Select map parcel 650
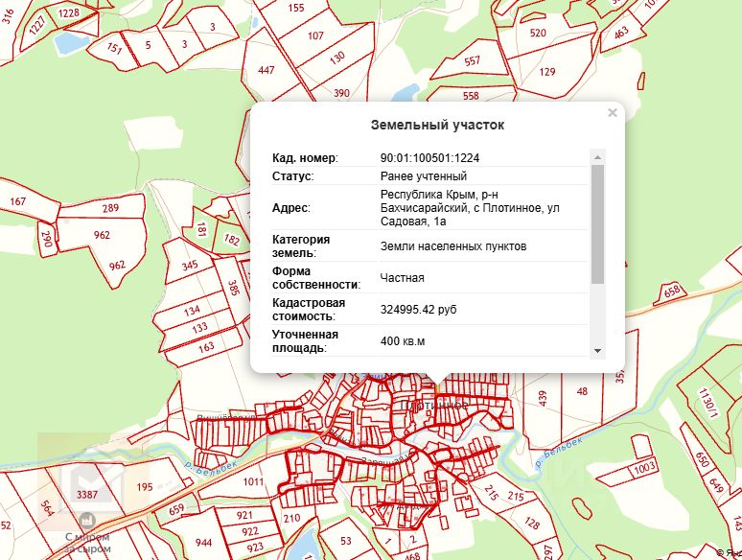The image size is (742, 560). pyautogui.click(x=702, y=458)
